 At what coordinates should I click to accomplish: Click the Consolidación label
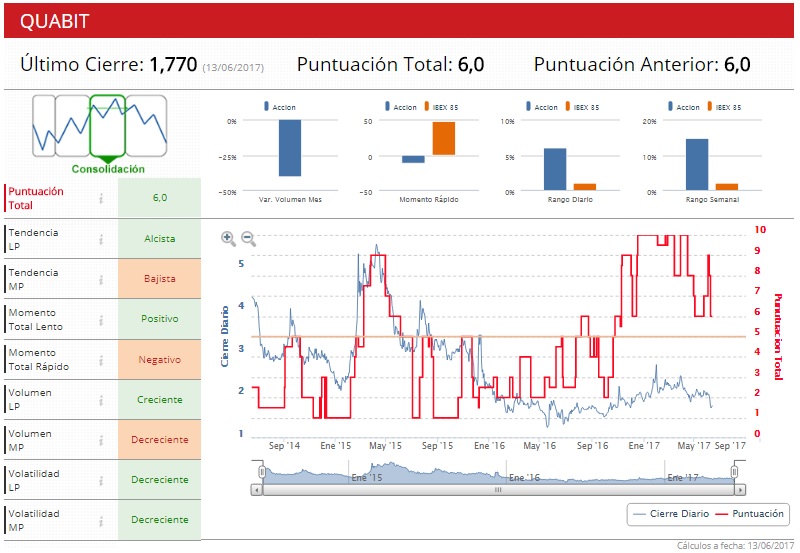108,169
